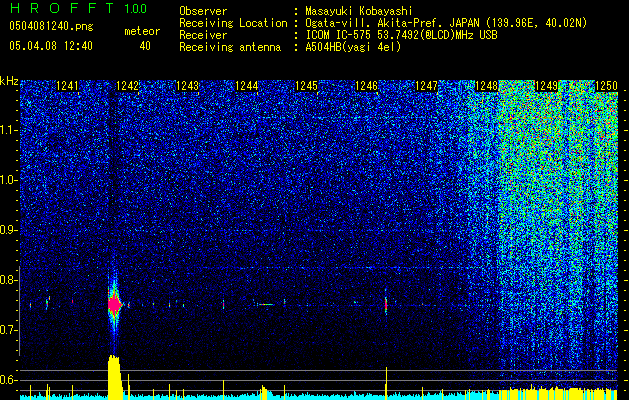Click the 1241 time marker

tap(67, 86)
